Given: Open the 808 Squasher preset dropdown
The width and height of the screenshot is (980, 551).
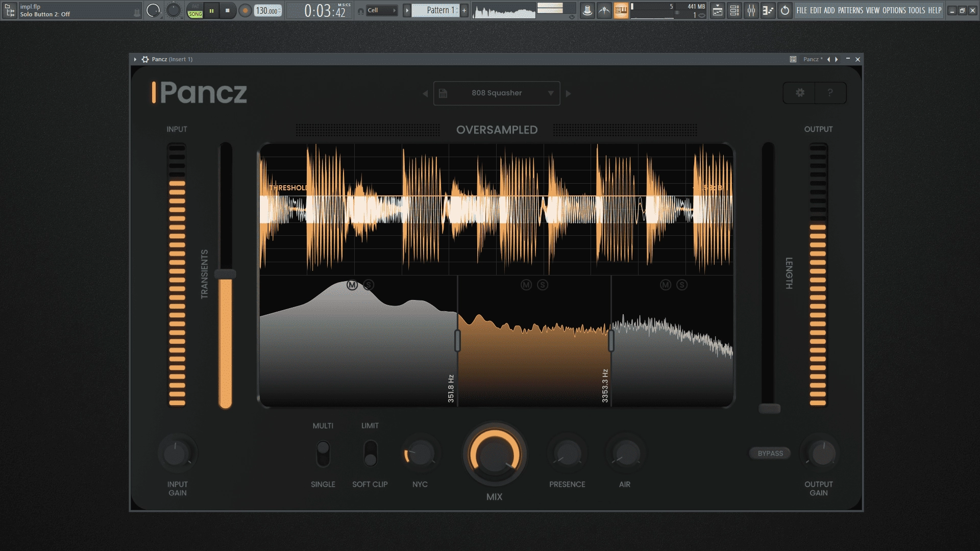Looking at the screenshot, I should tap(497, 93).
